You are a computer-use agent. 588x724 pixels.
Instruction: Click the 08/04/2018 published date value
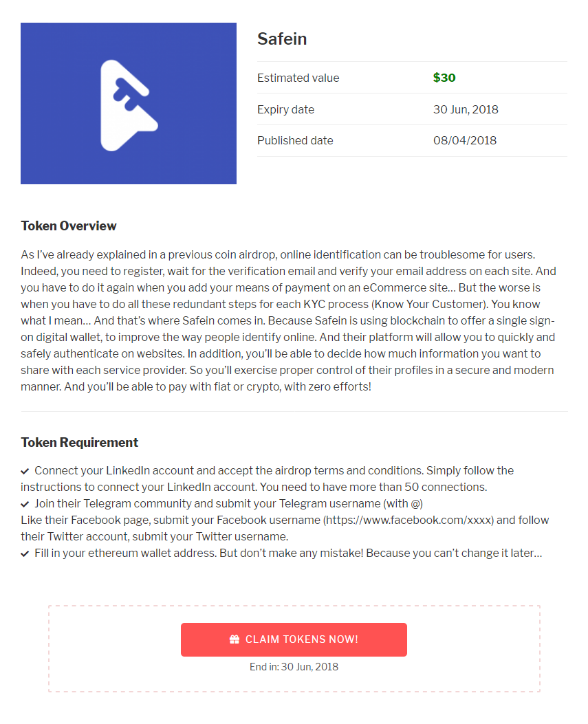click(465, 140)
